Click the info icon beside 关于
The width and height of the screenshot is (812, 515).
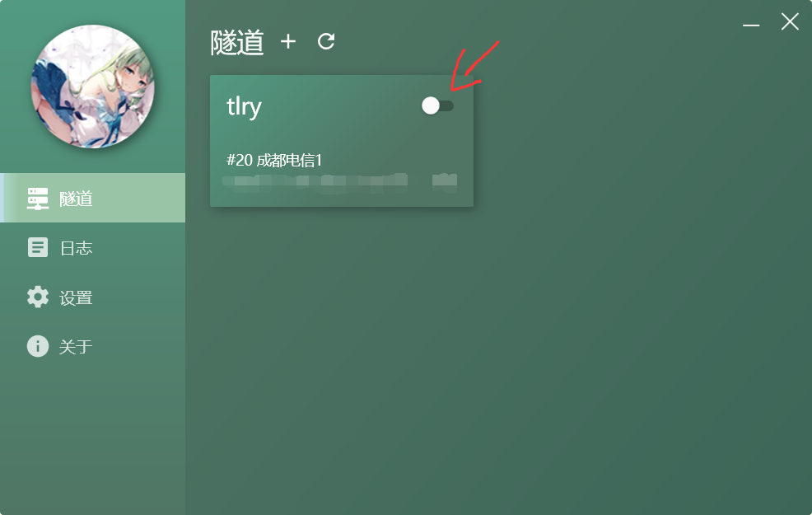point(38,346)
